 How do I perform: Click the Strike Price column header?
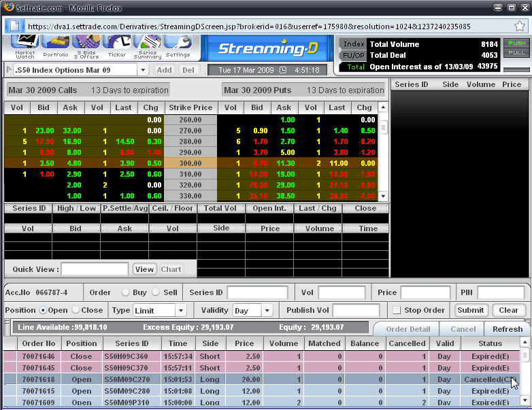(x=190, y=107)
